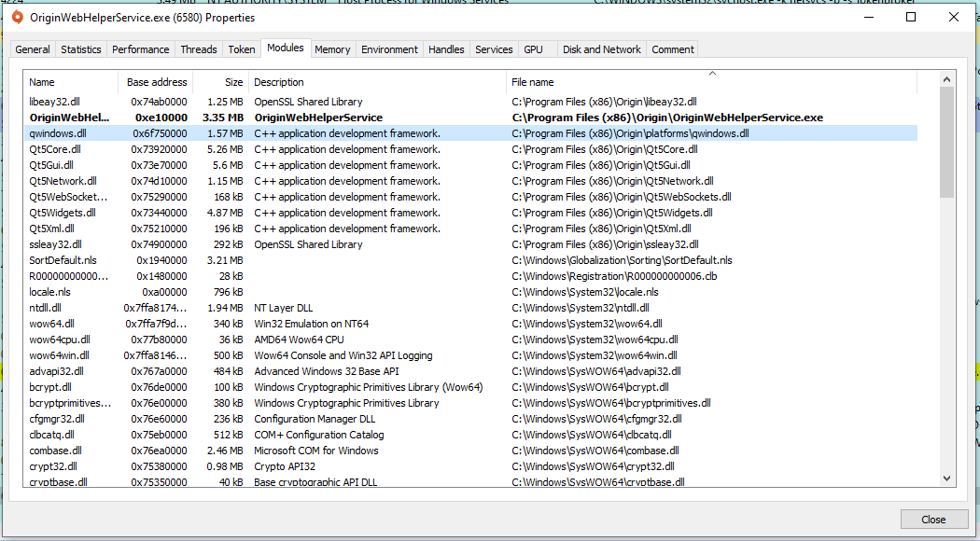This screenshot has width=980, height=541.
Task: Open the Disk and Network tab
Action: [x=602, y=49]
